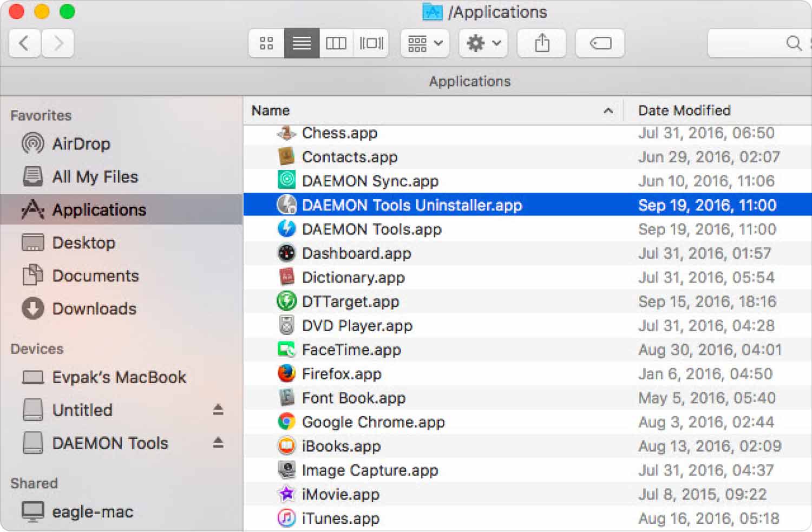Click the iMovie.app icon

click(286, 494)
